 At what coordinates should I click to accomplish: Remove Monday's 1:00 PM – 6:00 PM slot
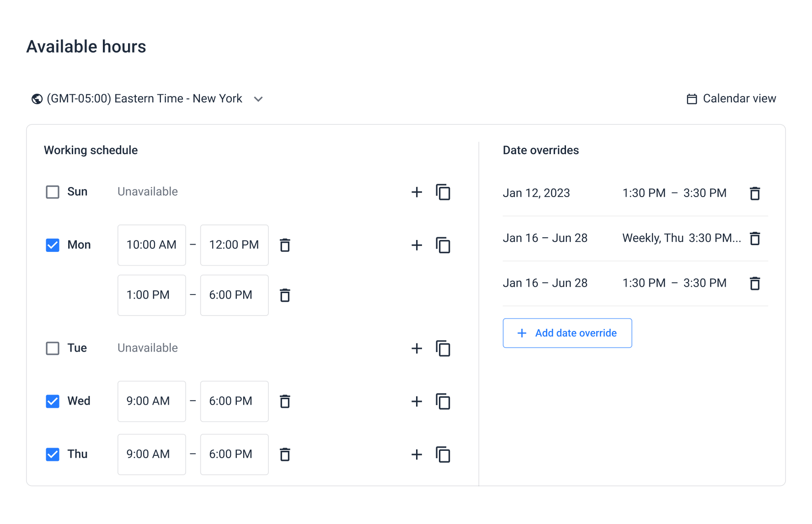pyautogui.click(x=285, y=295)
